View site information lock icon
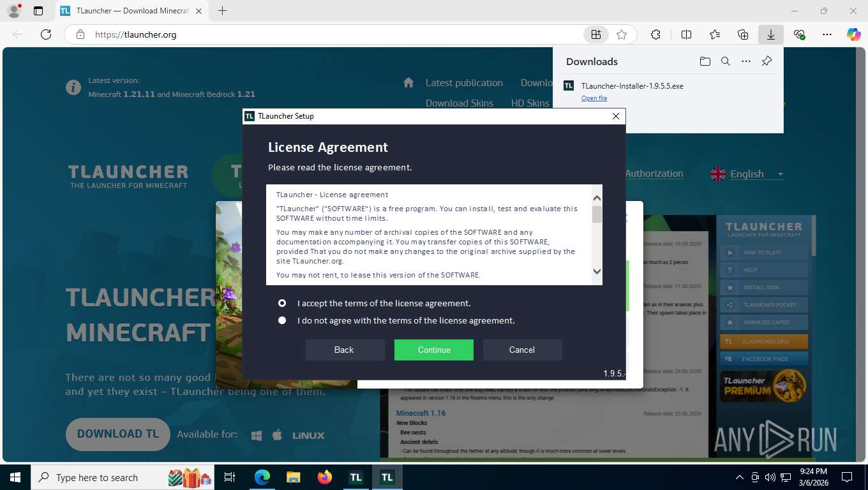This screenshot has width=868, height=490. pos(80,34)
